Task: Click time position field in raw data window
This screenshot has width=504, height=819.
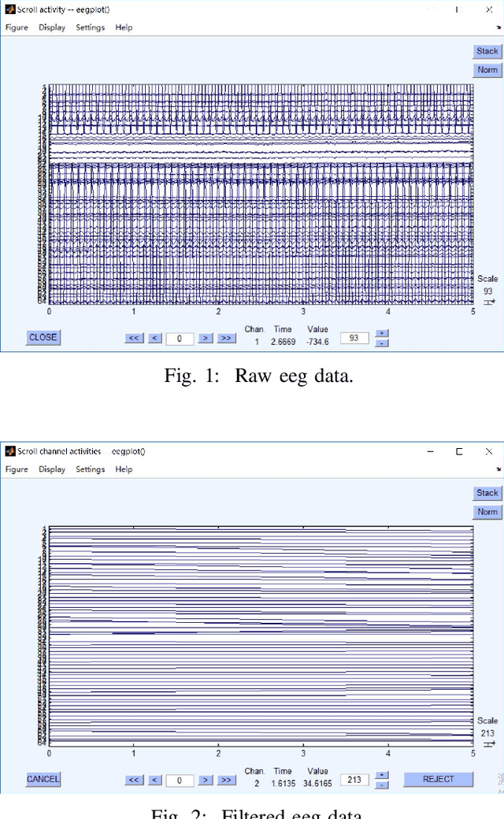Action: point(180,339)
